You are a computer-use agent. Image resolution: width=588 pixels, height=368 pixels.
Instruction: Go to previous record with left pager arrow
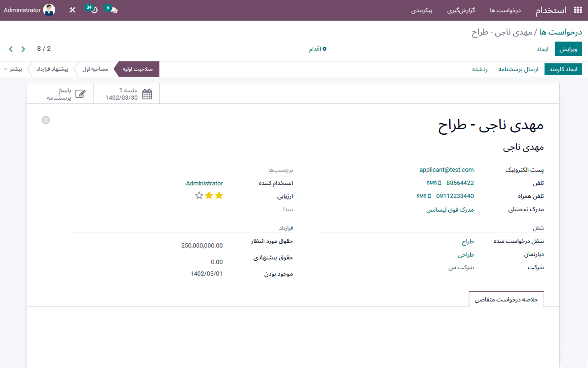10,49
